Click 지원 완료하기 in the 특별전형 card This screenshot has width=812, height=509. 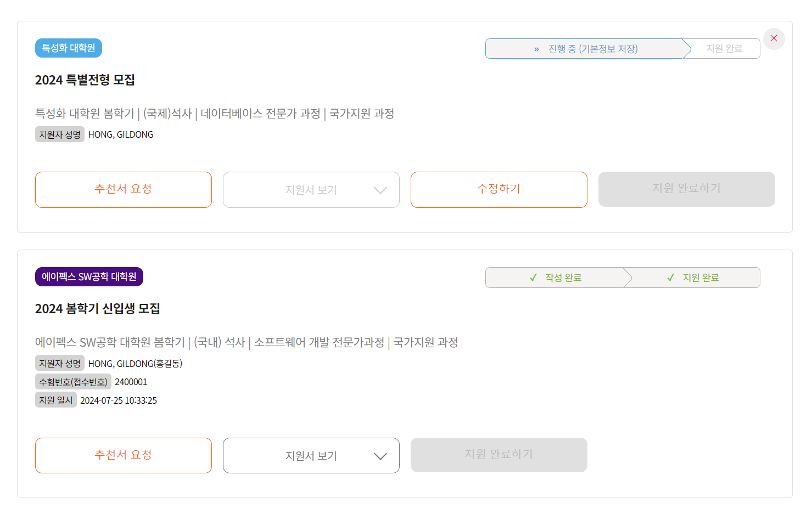point(687,189)
